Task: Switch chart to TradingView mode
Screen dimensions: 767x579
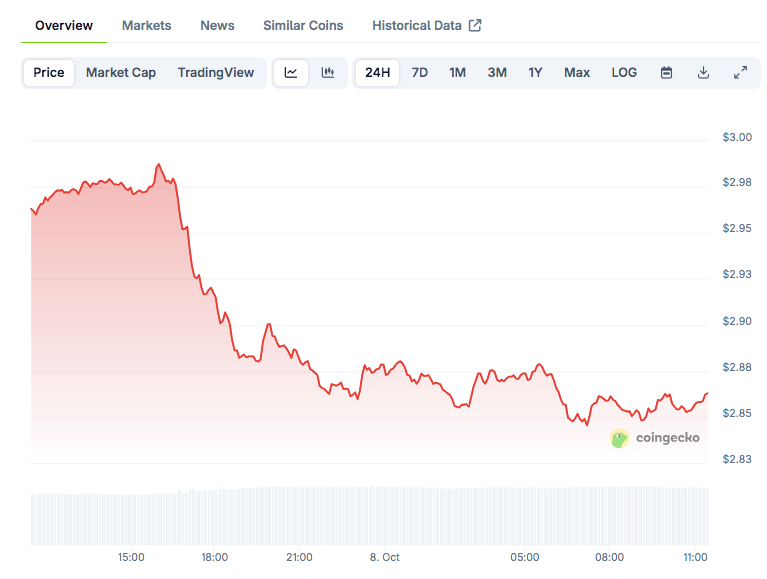Action: pyautogui.click(x=216, y=73)
